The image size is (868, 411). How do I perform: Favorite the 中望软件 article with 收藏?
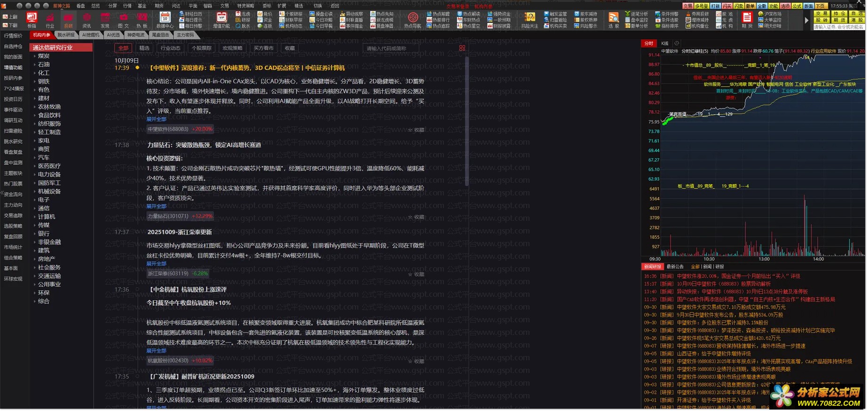(x=416, y=130)
